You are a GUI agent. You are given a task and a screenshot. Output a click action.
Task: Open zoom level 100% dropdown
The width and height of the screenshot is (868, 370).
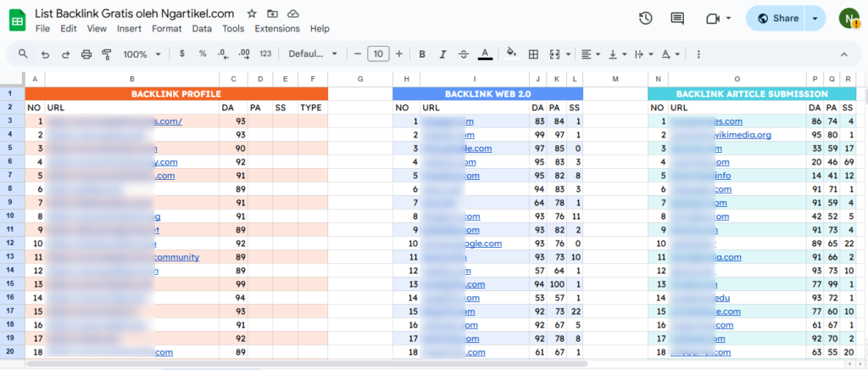(142, 54)
